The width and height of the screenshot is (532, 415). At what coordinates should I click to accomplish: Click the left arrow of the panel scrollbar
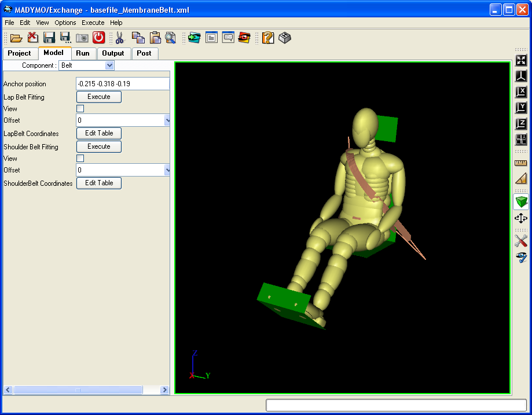(x=8, y=390)
